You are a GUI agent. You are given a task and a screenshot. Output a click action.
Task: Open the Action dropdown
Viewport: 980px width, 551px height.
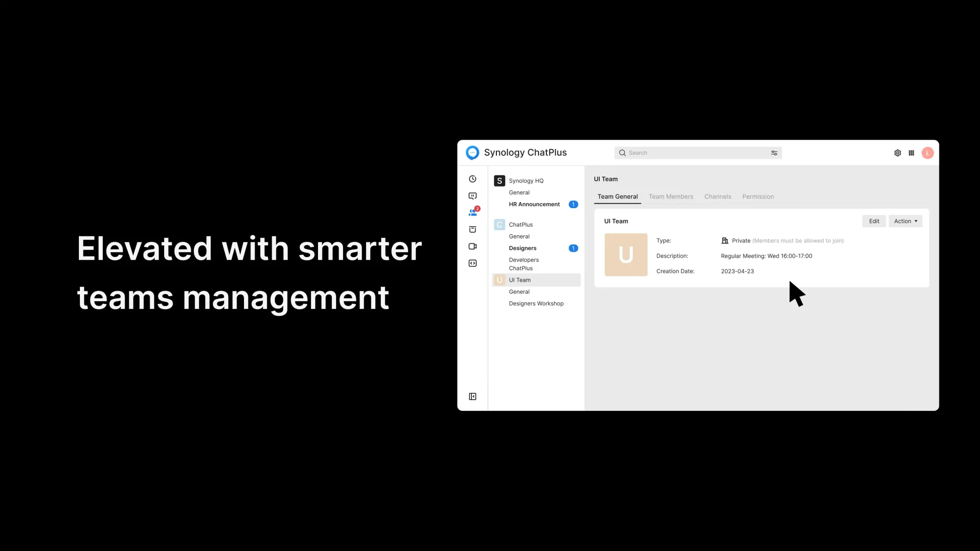905,221
